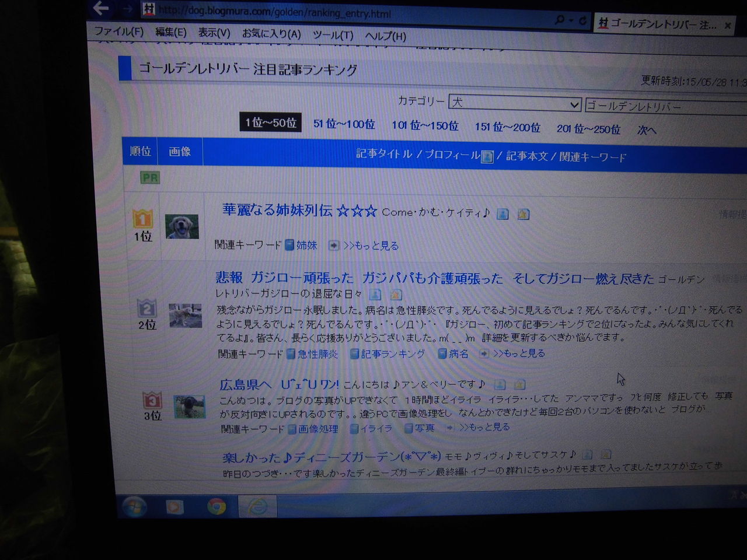Go to 201位~250位 ranking page
747x560 pixels.
pyautogui.click(x=588, y=128)
